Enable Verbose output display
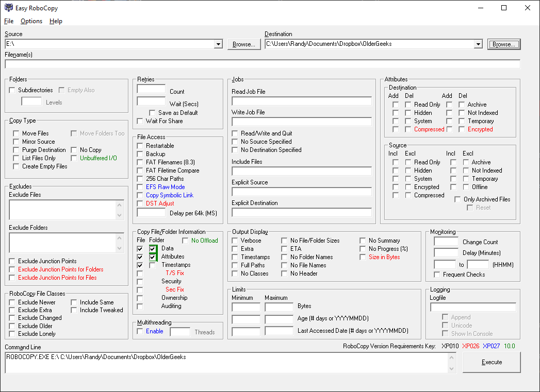 (235, 241)
